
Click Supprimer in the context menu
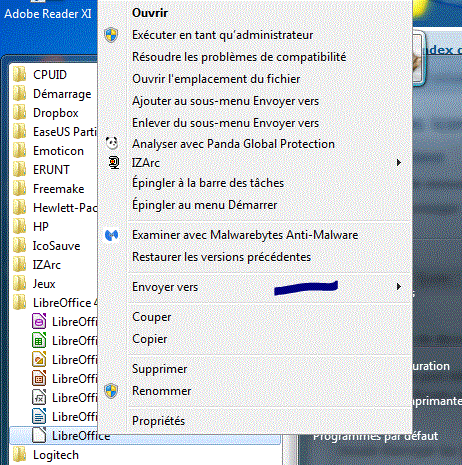pyautogui.click(x=159, y=369)
